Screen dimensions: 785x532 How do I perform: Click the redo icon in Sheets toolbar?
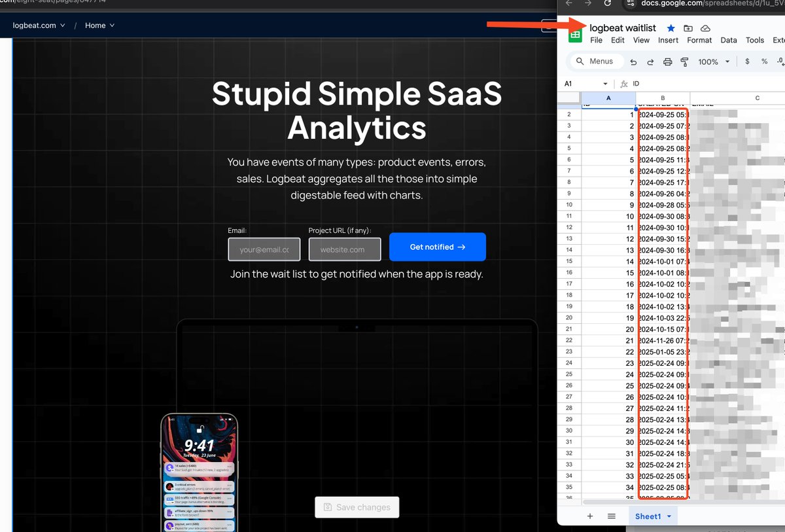point(650,62)
